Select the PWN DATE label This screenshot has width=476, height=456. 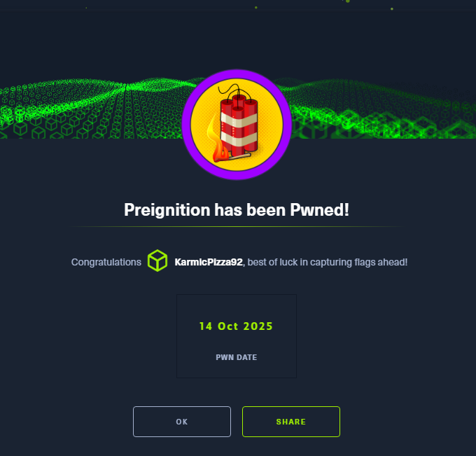pos(236,357)
